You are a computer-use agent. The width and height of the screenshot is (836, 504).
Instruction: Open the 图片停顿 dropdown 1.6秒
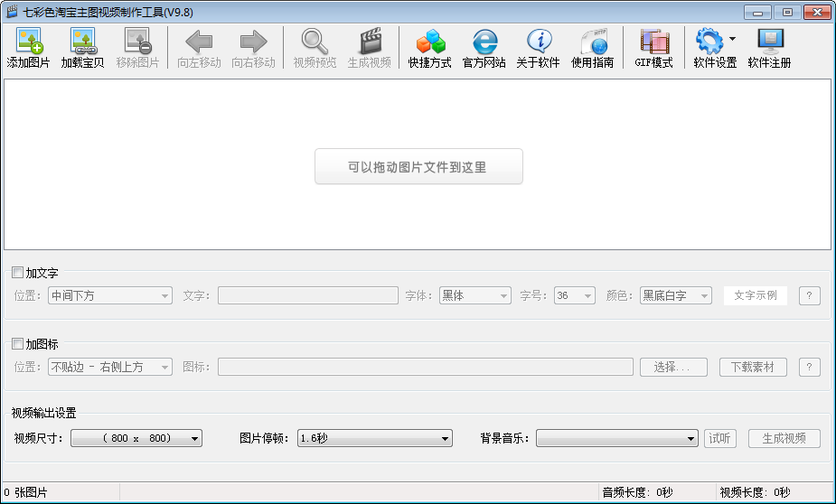375,438
